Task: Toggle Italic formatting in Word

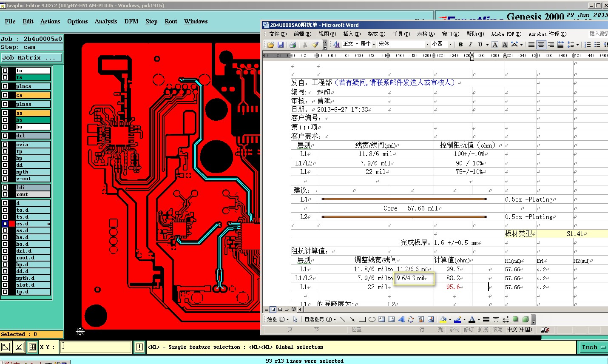Action: pos(470,44)
